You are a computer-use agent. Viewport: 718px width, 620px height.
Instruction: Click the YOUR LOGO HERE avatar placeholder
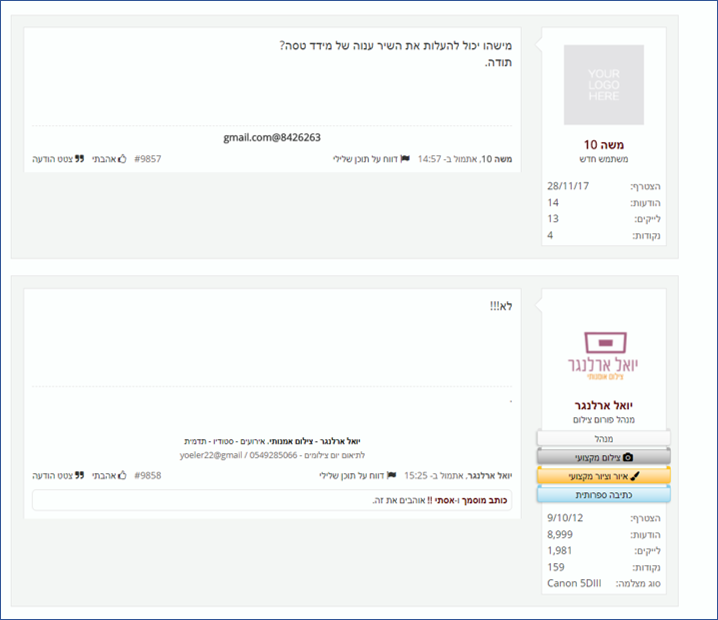603,85
